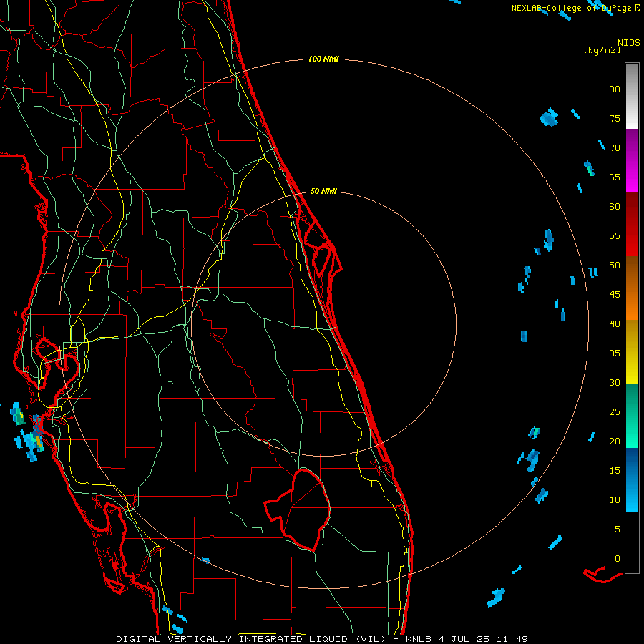Click the 70 value on the color scale

[615, 148]
